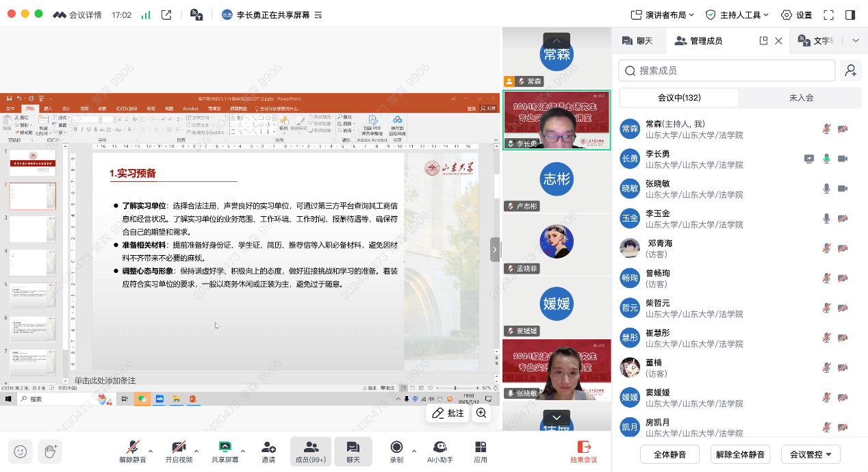Switch to the 聊天 tab
868x472 pixels.
pyautogui.click(x=637, y=41)
